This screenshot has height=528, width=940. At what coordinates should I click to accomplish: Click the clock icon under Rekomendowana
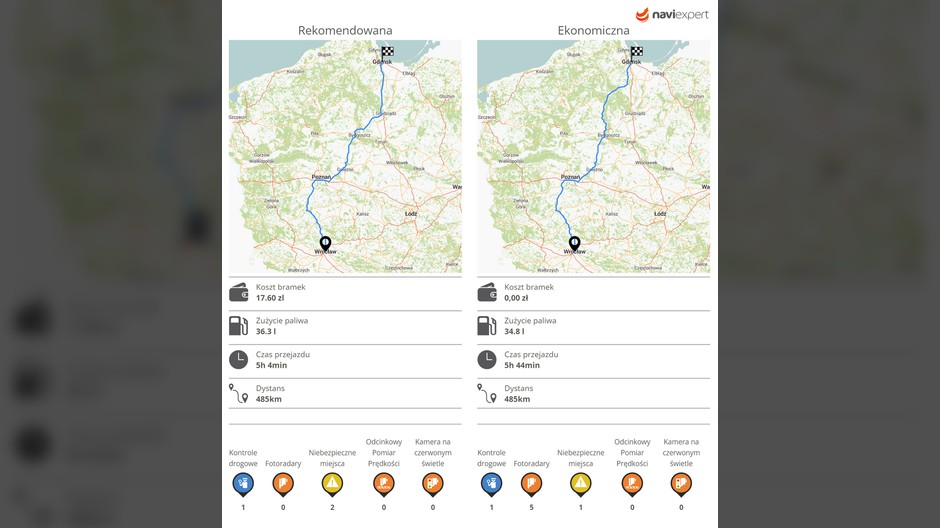click(238, 359)
